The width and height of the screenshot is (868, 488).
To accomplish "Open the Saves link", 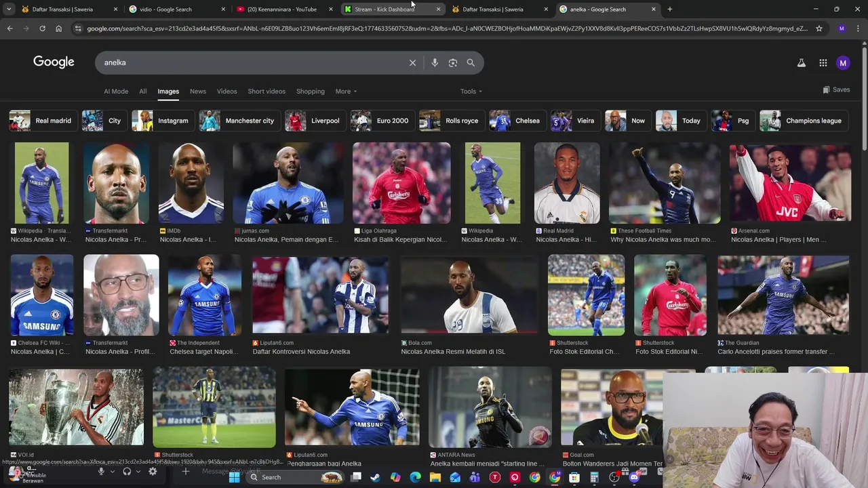I will coord(836,89).
